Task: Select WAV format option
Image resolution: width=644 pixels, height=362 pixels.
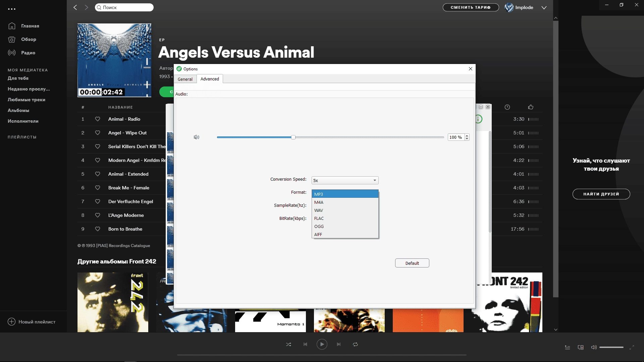Action: click(345, 210)
